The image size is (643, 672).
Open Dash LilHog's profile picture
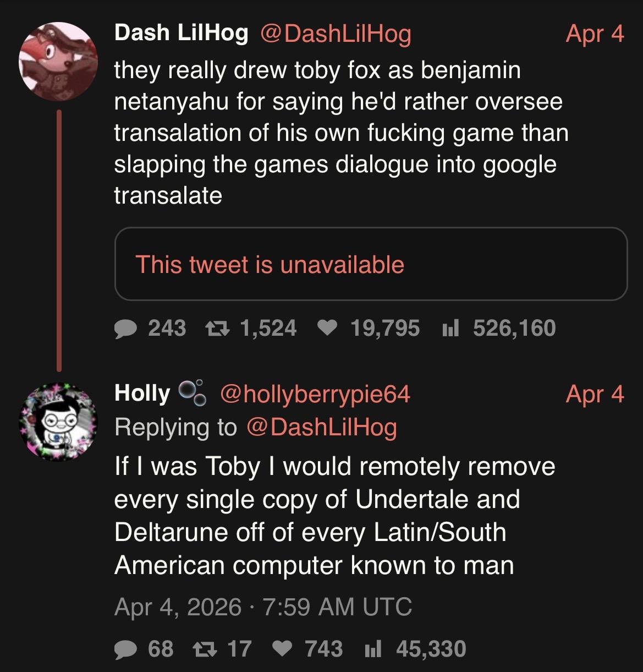[58, 61]
